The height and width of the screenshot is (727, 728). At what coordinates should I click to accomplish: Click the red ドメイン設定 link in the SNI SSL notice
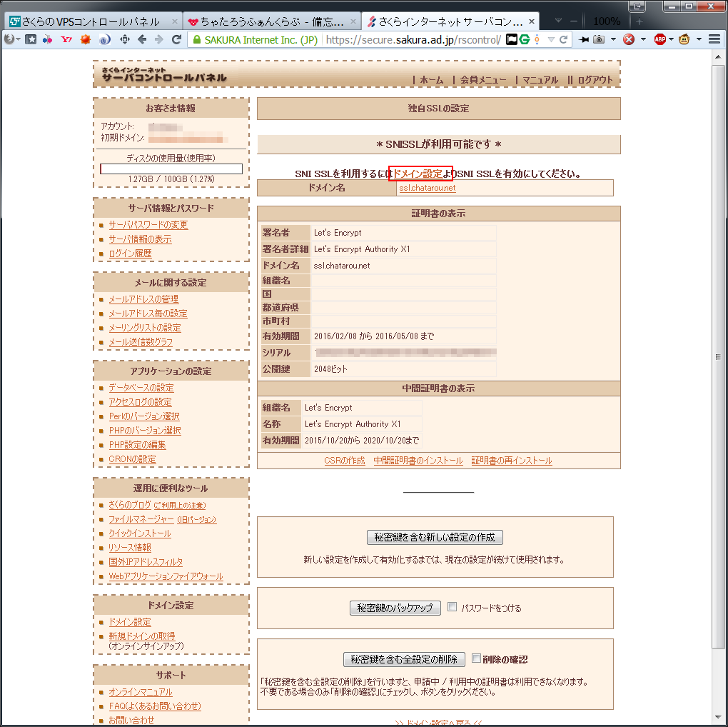[418, 174]
